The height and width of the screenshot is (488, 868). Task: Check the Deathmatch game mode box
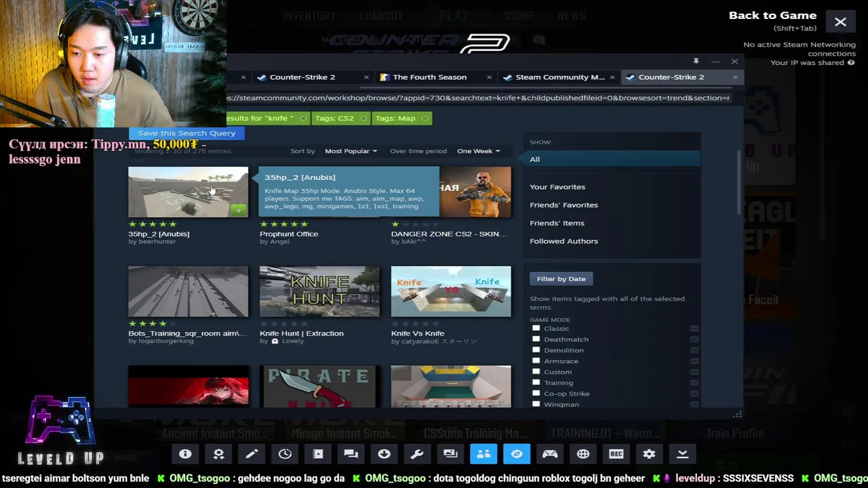pos(536,340)
